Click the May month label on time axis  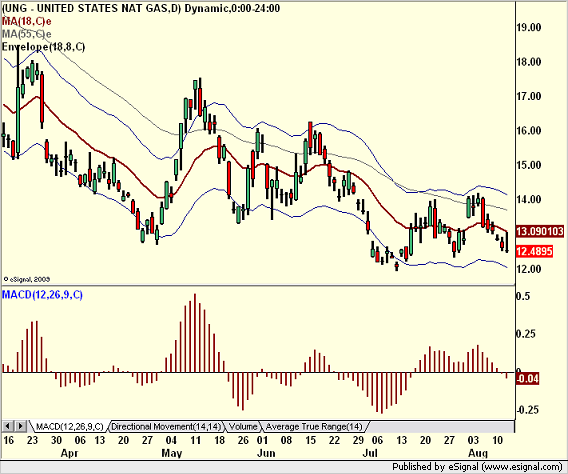coord(171,453)
